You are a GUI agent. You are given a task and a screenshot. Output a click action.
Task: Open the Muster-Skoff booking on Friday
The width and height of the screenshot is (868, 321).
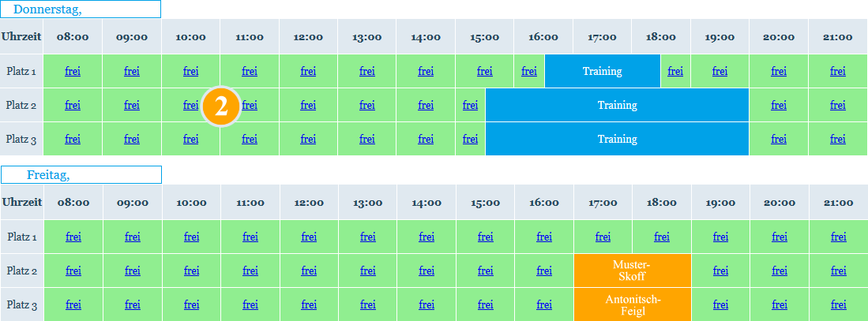click(633, 271)
